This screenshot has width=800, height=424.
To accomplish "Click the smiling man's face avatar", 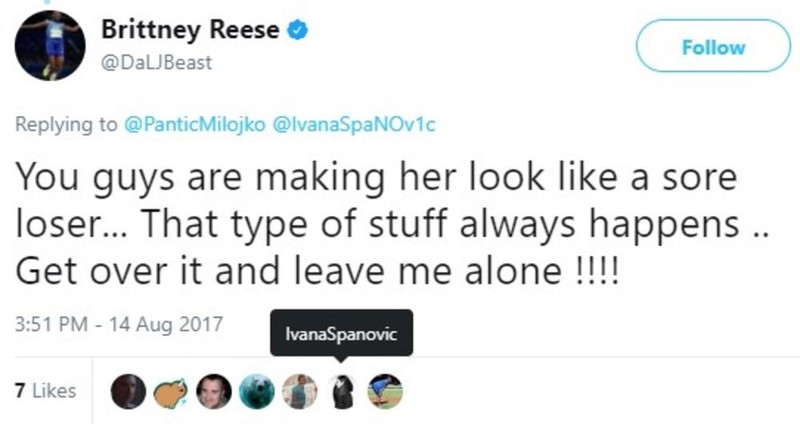I will coord(211,392).
